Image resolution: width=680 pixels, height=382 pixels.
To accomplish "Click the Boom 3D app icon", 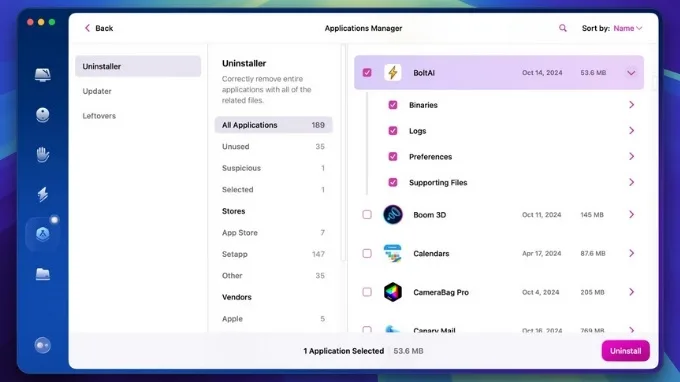I will point(392,215).
